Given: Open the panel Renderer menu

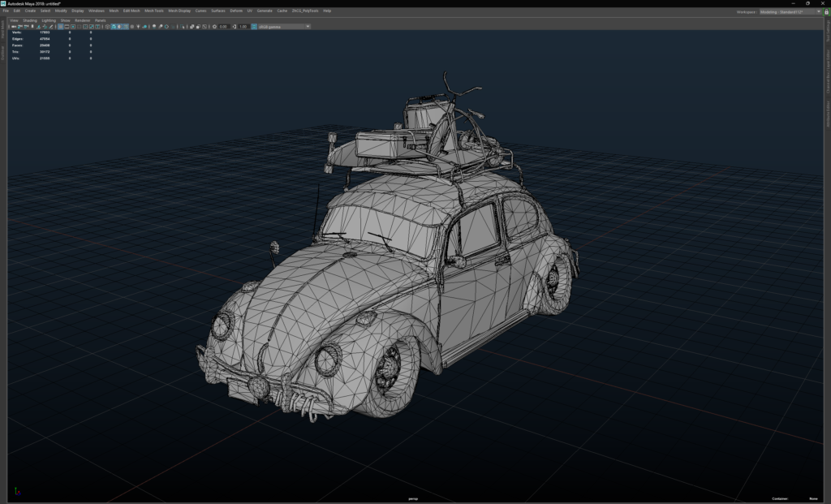Looking at the screenshot, I should pyautogui.click(x=84, y=19).
